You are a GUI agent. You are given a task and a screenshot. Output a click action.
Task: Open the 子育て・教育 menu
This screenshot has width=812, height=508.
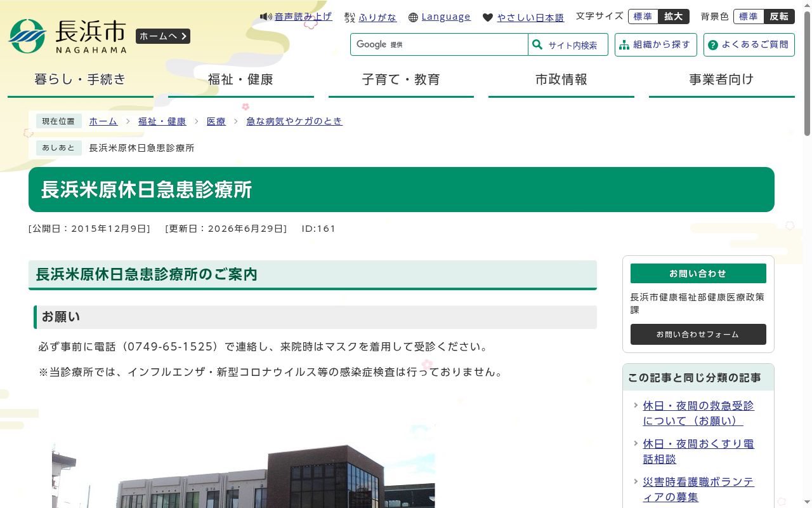[x=401, y=80]
